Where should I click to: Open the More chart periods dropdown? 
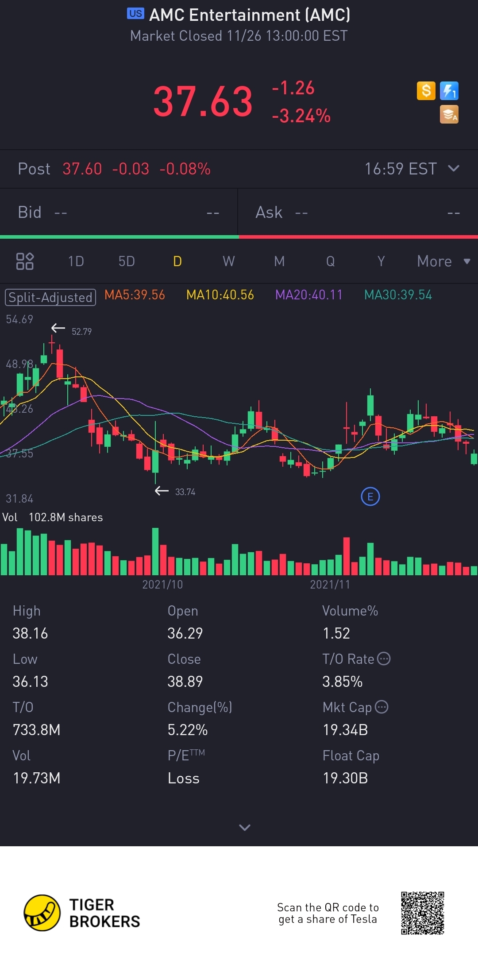[443, 261]
